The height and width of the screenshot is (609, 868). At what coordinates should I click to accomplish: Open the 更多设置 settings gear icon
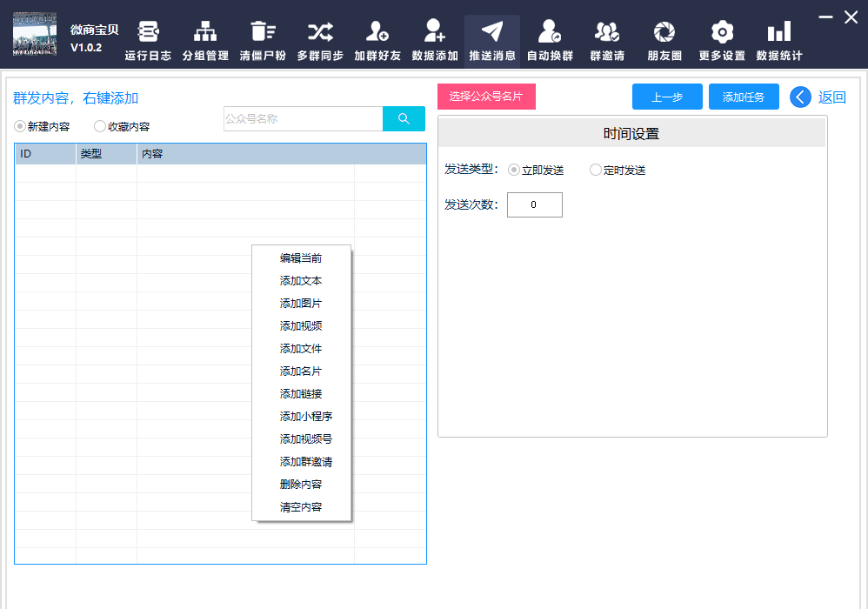pyautogui.click(x=722, y=33)
